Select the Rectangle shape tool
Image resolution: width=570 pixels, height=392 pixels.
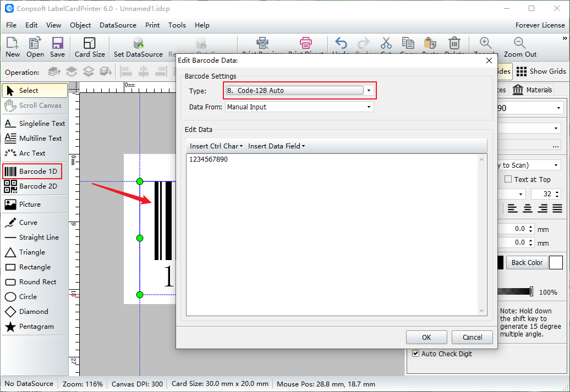35,267
